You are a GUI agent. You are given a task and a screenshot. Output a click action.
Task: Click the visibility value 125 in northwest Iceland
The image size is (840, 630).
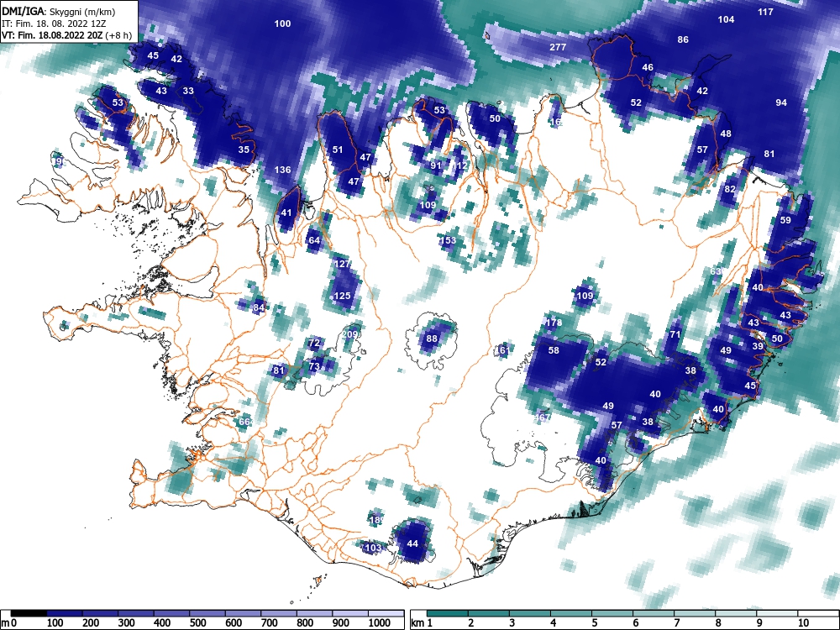click(343, 296)
